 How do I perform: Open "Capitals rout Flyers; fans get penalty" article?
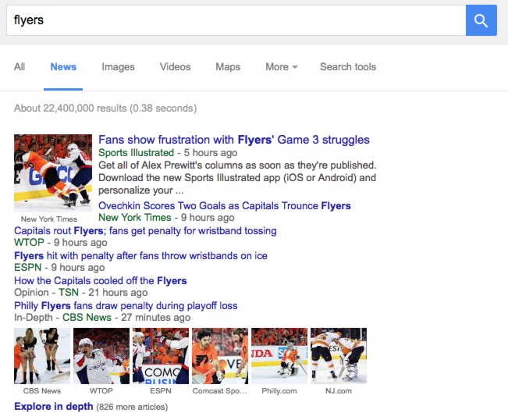click(x=145, y=231)
